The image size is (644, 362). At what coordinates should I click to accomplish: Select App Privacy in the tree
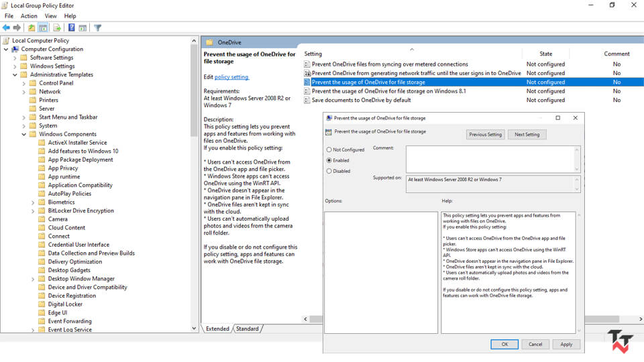[x=63, y=168]
